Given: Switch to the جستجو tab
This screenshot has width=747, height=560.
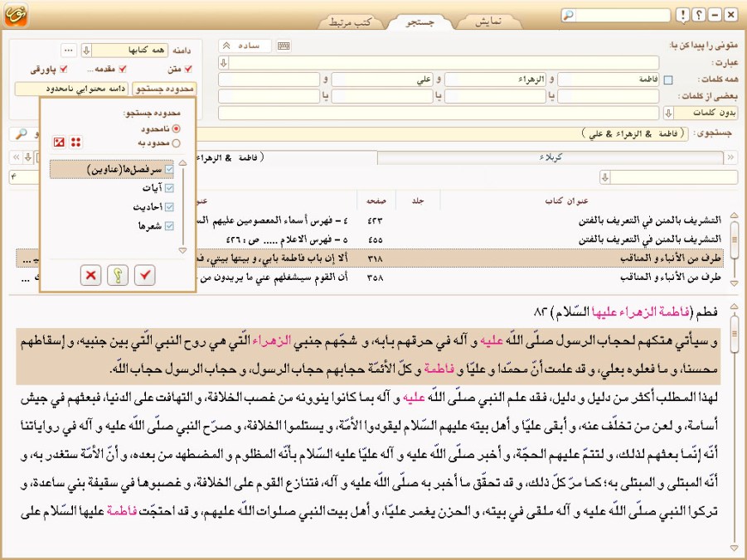Looking at the screenshot, I should click(x=420, y=22).
